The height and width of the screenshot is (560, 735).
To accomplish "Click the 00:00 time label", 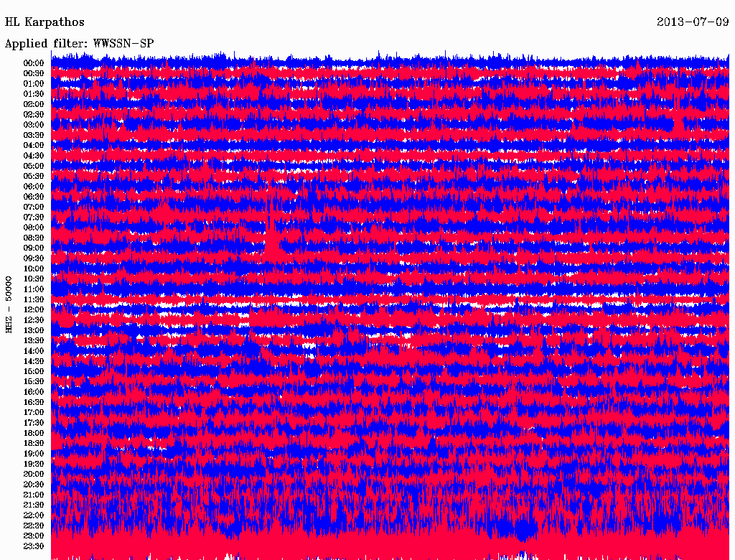I will pyautogui.click(x=34, y=63).
